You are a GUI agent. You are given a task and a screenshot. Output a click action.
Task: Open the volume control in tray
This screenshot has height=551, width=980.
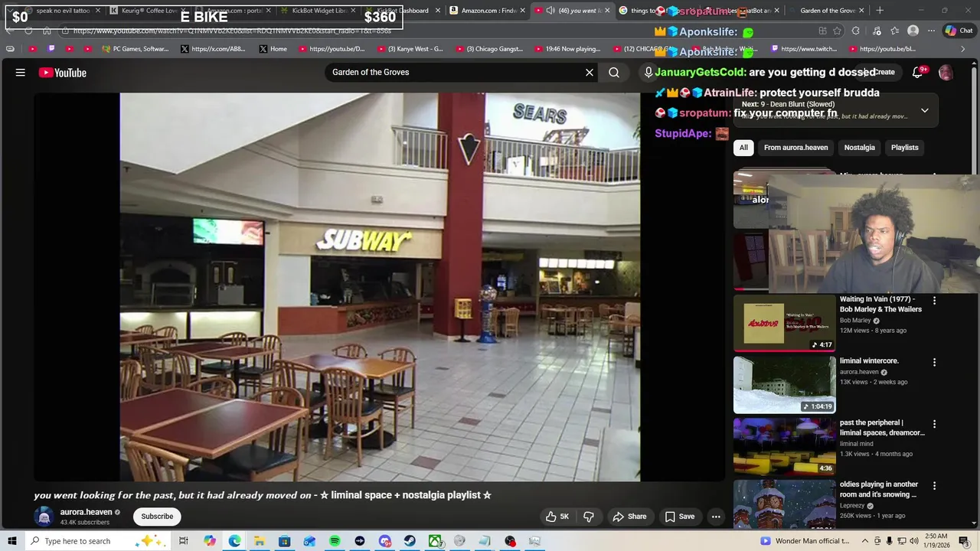coord(914,541)
